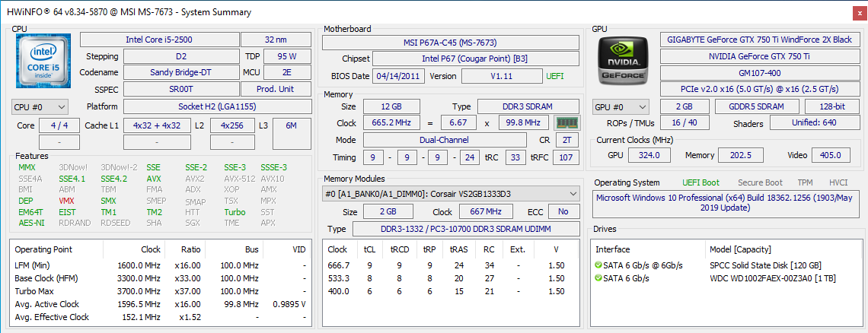868x333 pixels.
Task: Click the AES-NI feature label
Action: click(31, 223)
